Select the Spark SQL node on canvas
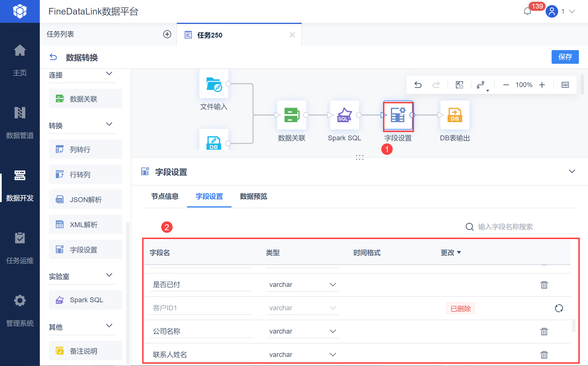Viewport: 588px width, 366px height. [344, 115]
